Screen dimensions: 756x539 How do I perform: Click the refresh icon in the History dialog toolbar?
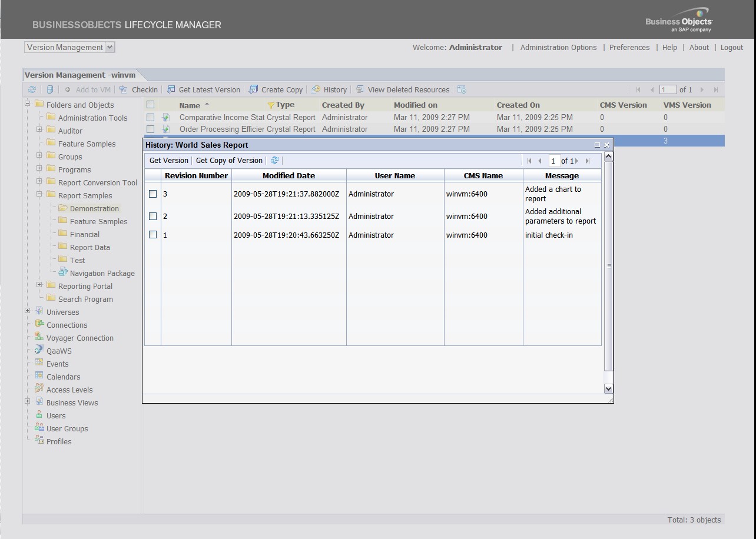[274, 160]
